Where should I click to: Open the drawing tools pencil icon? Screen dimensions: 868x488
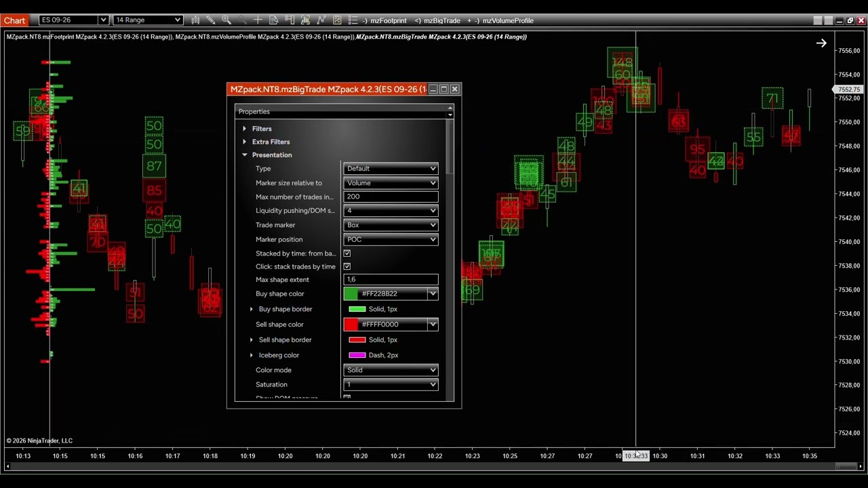coord(211,20)
